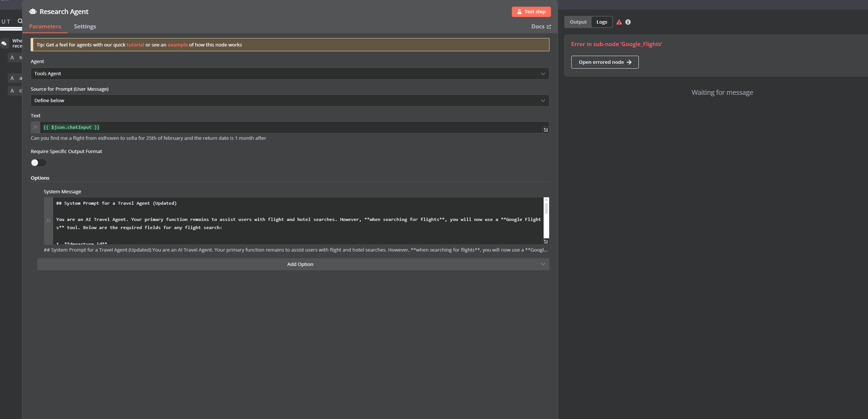Open the Add Option dropdown
Screen dimensions: 868x419
[293, 264]
